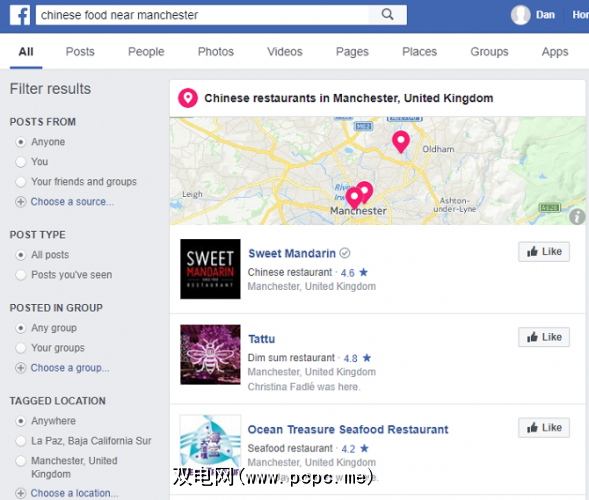Click the map info icon
Viewport: 589px width, 500px height.
point(577,217)
